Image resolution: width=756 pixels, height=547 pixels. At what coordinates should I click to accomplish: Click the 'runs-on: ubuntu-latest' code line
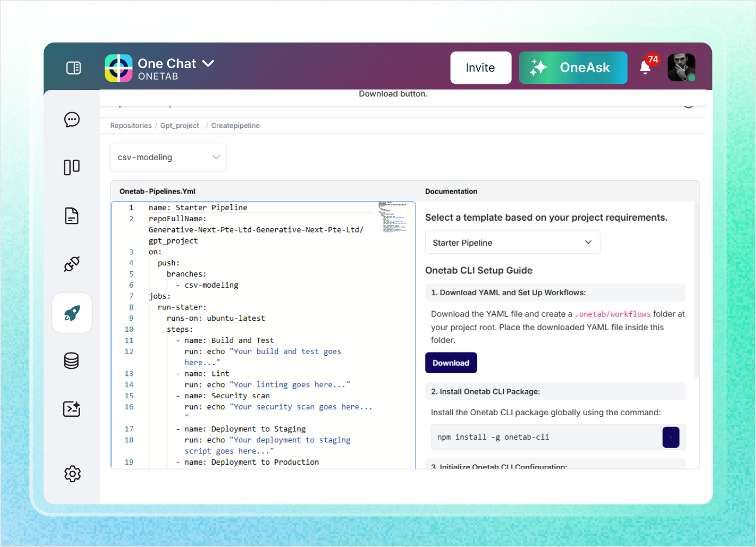(216, 318)
